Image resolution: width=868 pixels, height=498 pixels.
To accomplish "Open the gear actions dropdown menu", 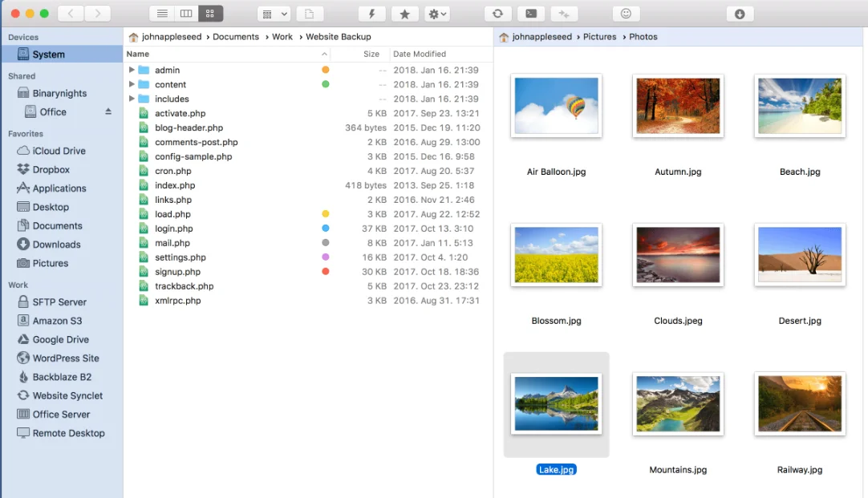I will pos(437,14).
